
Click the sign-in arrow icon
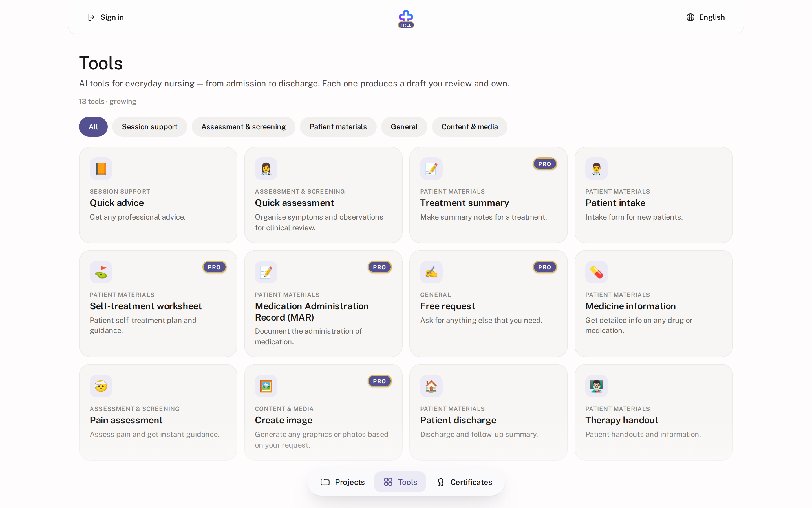[x=91, y=17]
